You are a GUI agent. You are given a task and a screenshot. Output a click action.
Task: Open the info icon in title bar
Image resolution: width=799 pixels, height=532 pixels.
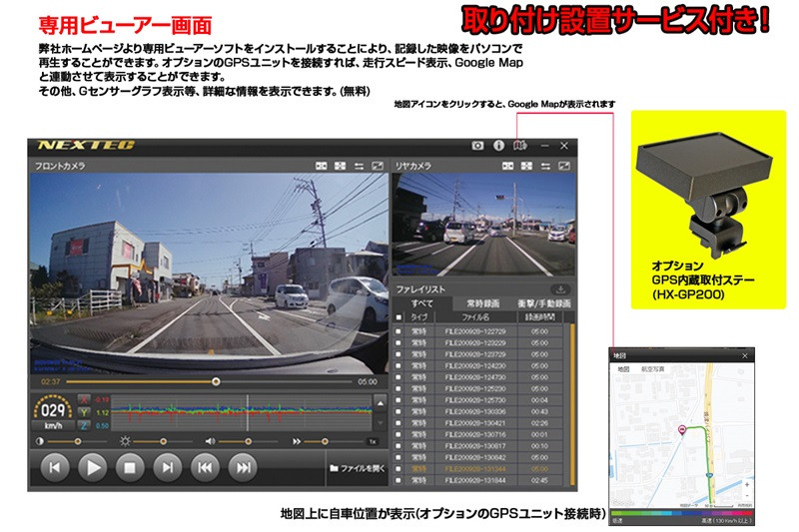pos(498,146)
